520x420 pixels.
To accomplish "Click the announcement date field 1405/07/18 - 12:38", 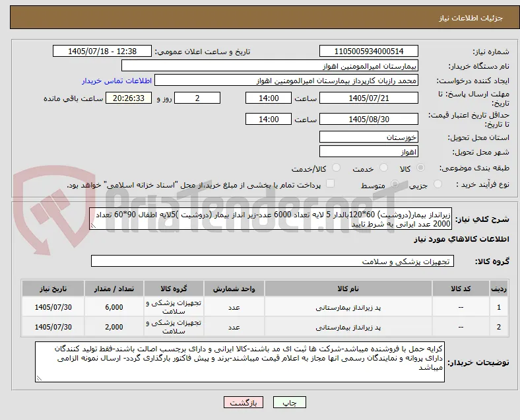I will tap(102, 51).
